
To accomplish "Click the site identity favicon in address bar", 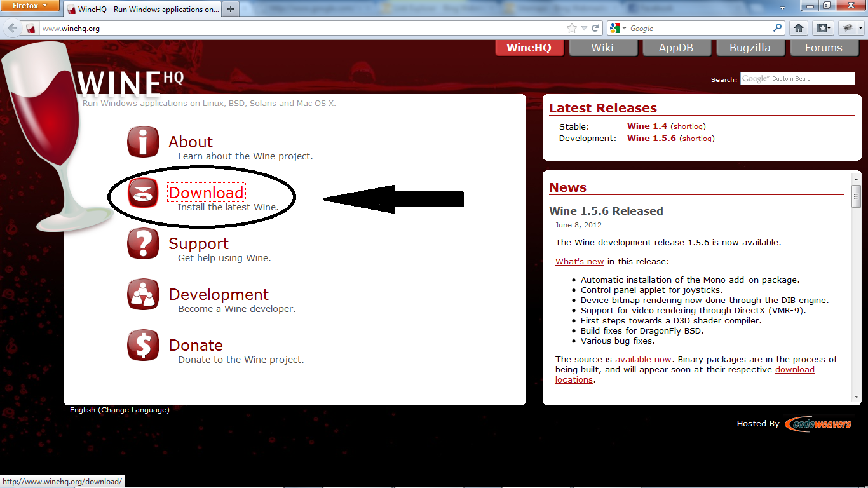I will [x=31, y=29].
